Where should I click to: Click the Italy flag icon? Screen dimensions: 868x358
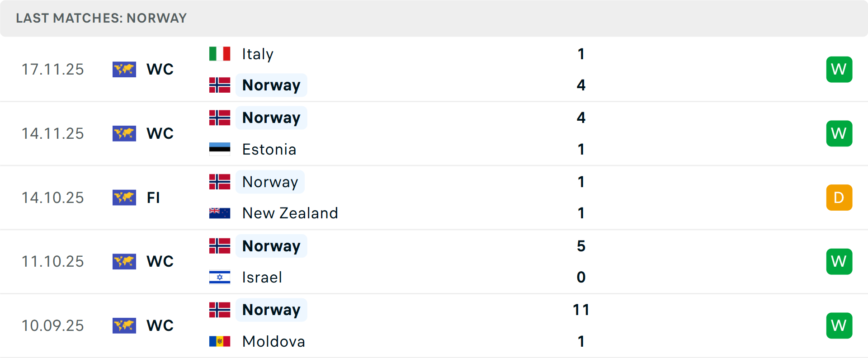[x=220, y=54]
